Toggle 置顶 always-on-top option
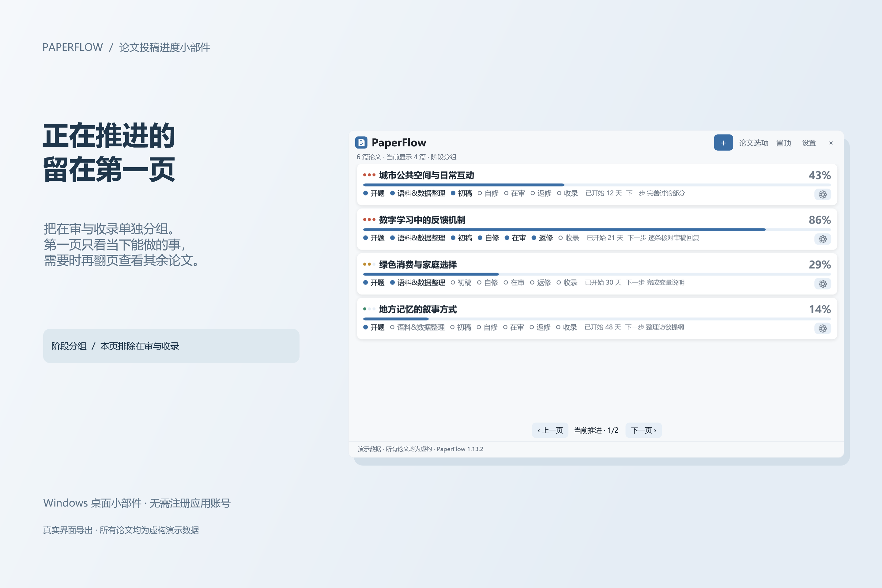882x588 pixels. (783, 143)
